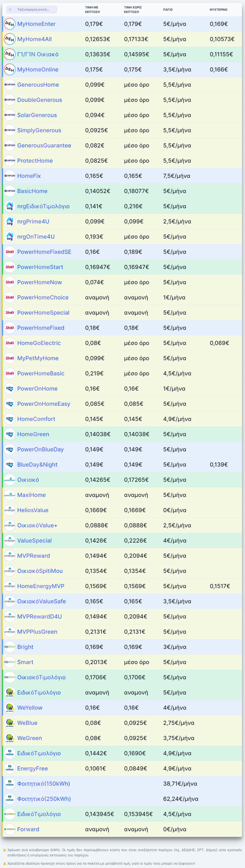Viewport: 245px width, 868px height.
Task: Sort by 'ΤΙΜΗ ΜΕ ΕΚΠΤΩΣΗ' column header
Action: pos(92,9)
